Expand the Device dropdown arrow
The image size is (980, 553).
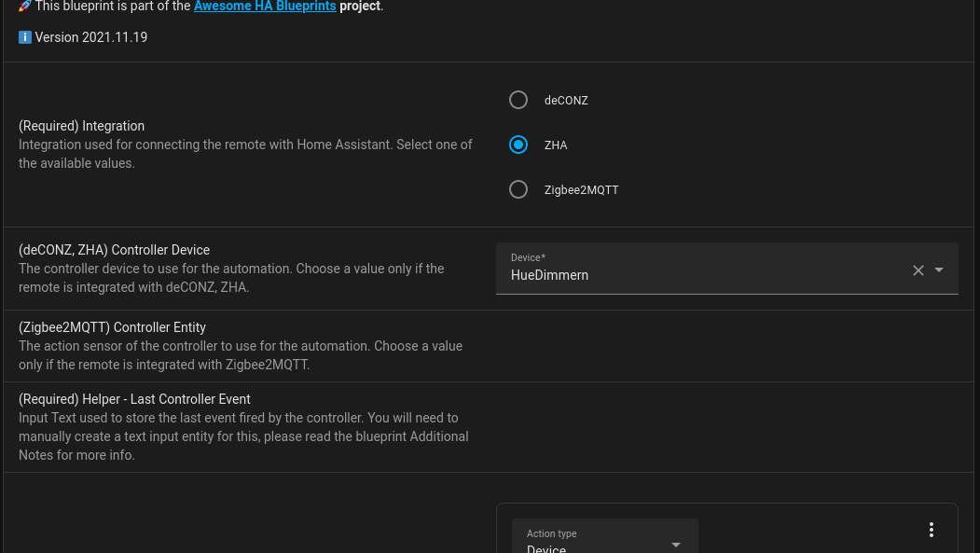coord(939,270)
